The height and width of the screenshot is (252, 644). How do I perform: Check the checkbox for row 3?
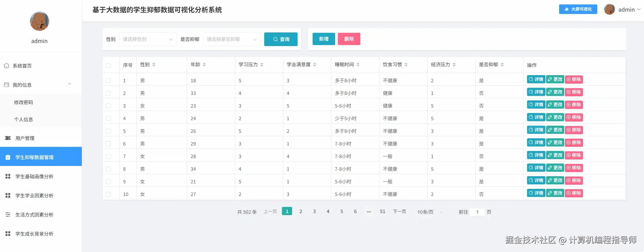108,106
